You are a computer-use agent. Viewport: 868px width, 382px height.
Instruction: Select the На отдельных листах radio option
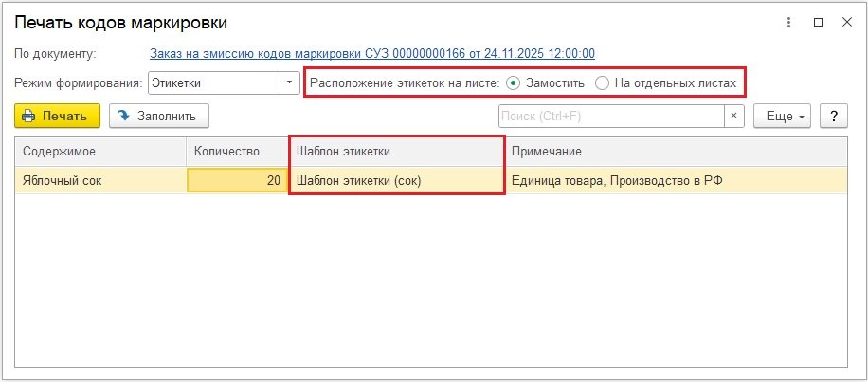[x=602, y=82]
